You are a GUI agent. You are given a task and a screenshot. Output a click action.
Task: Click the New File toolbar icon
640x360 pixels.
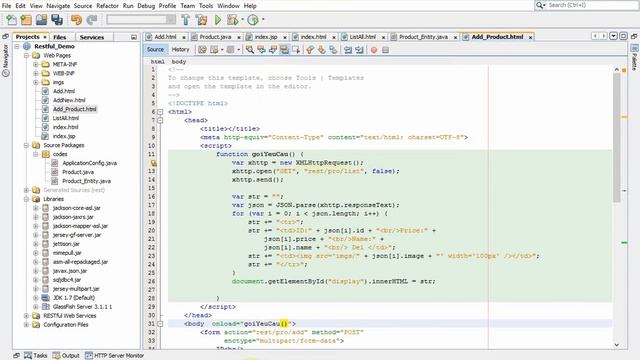(x=11, y=20)
